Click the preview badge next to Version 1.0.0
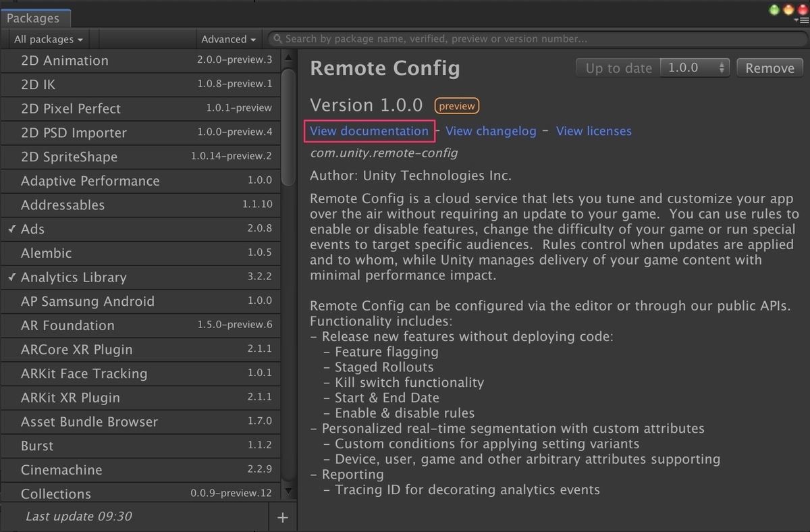The image size is (810, 532). (x=456, y=105)
